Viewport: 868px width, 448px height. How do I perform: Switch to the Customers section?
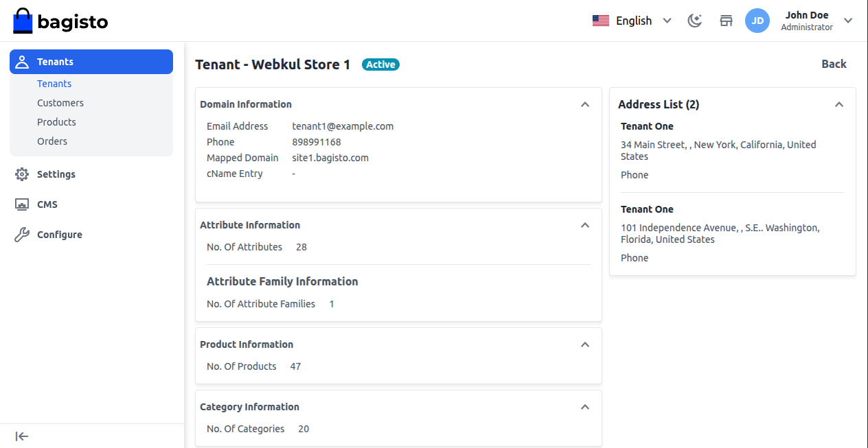click(x=60, y=102)
